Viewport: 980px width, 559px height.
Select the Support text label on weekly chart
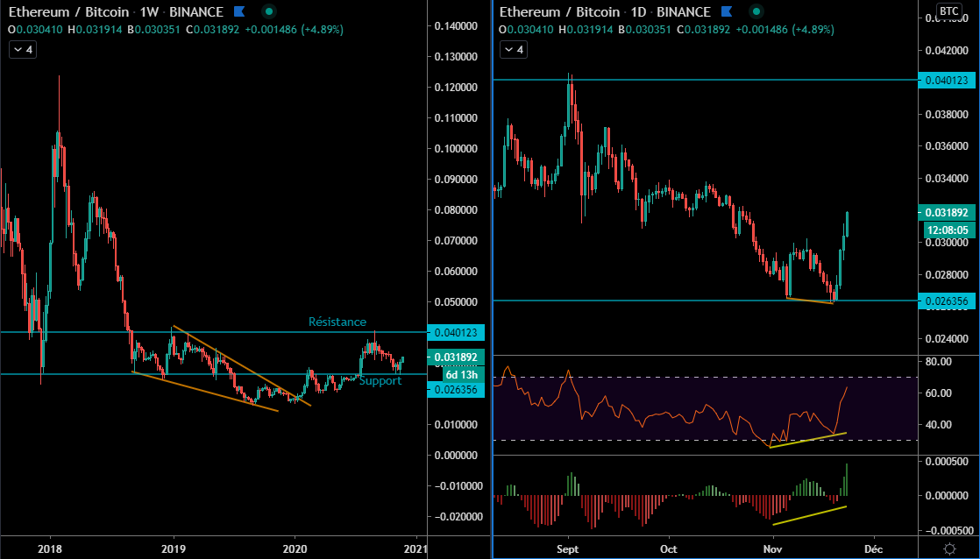(380, 380)
